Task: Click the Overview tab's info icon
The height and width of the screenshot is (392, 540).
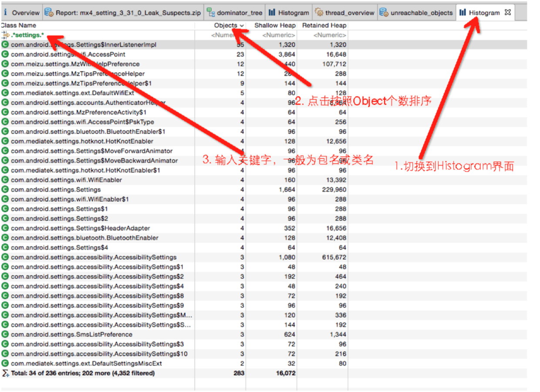Action: pyautogui.click(x=5, y=12)
